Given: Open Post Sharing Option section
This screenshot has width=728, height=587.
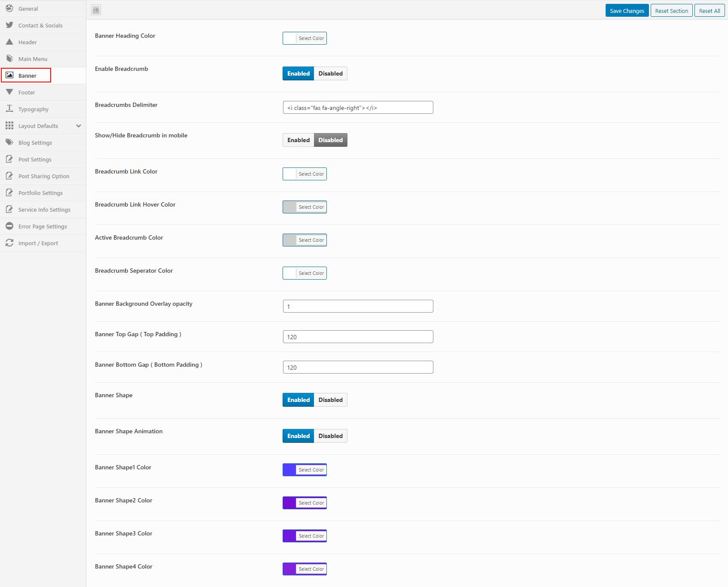Looking at the screenshot, I should (x=43, y=176).
